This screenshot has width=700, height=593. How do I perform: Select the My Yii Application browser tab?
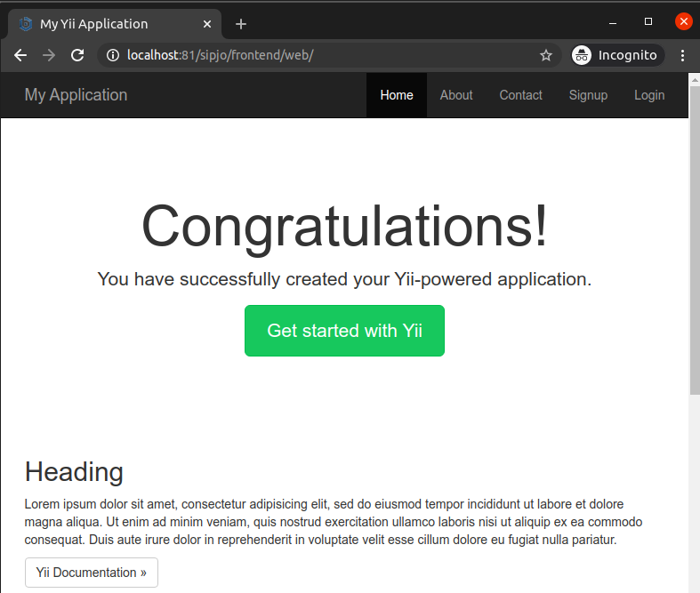[x=114, y=24]
